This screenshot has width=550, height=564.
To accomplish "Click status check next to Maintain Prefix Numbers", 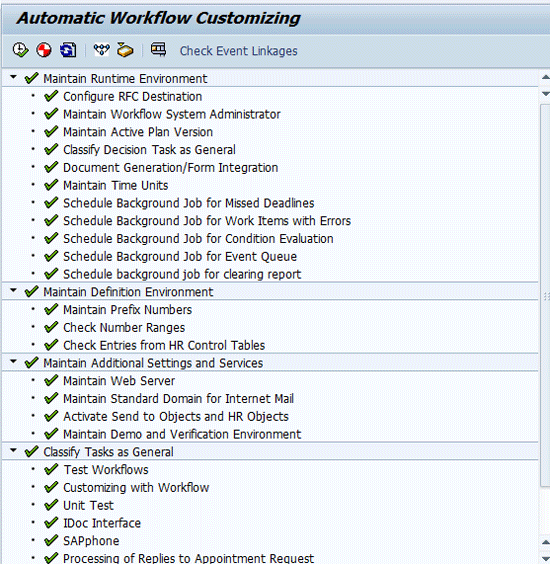I will point(51,310).
